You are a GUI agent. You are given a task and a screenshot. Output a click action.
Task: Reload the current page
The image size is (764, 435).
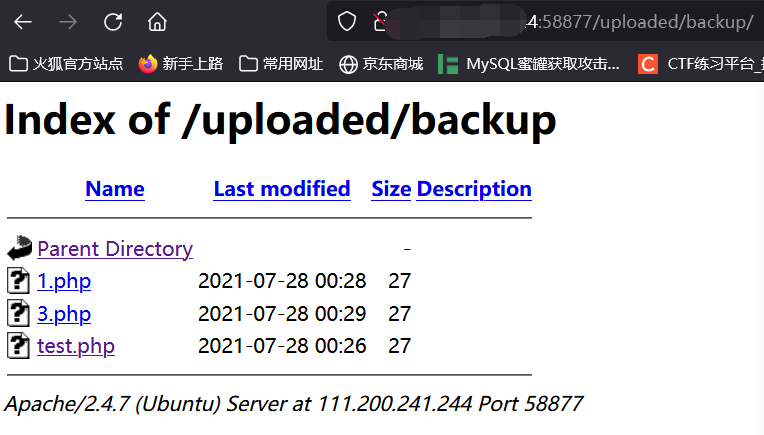point(113,22)
